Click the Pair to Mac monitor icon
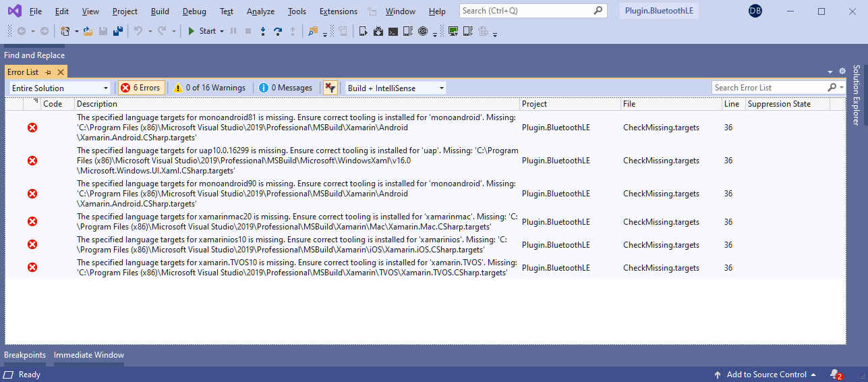Screen dimensions: 868x382 (x=453, y=31)
